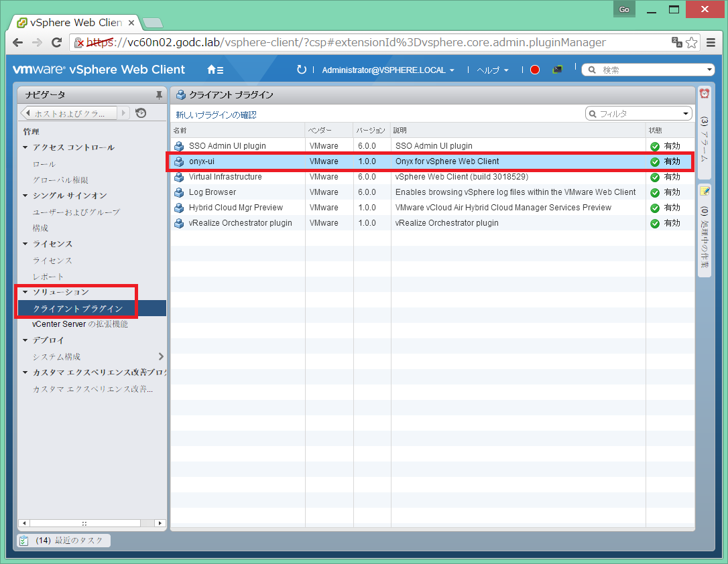The height and width of the screenshot is (564, 728).
Task: Open a new browser tab
Action: pos(152,23)
